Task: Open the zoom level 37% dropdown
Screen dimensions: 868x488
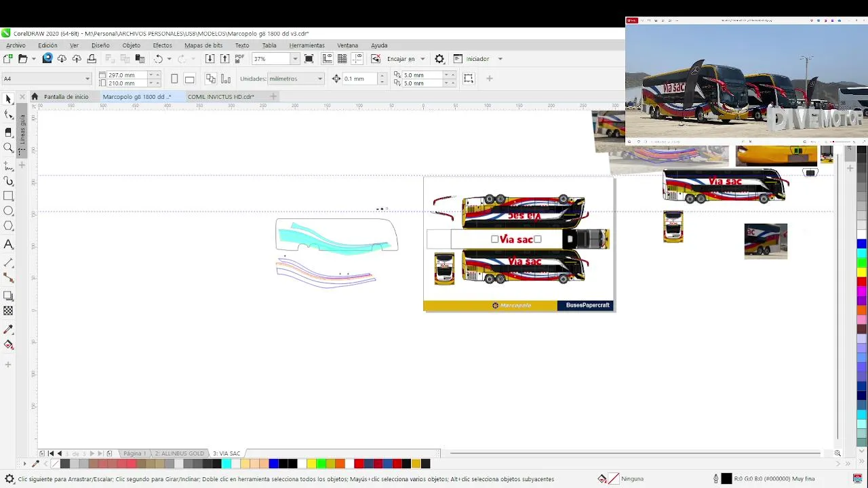Action: 295,59
